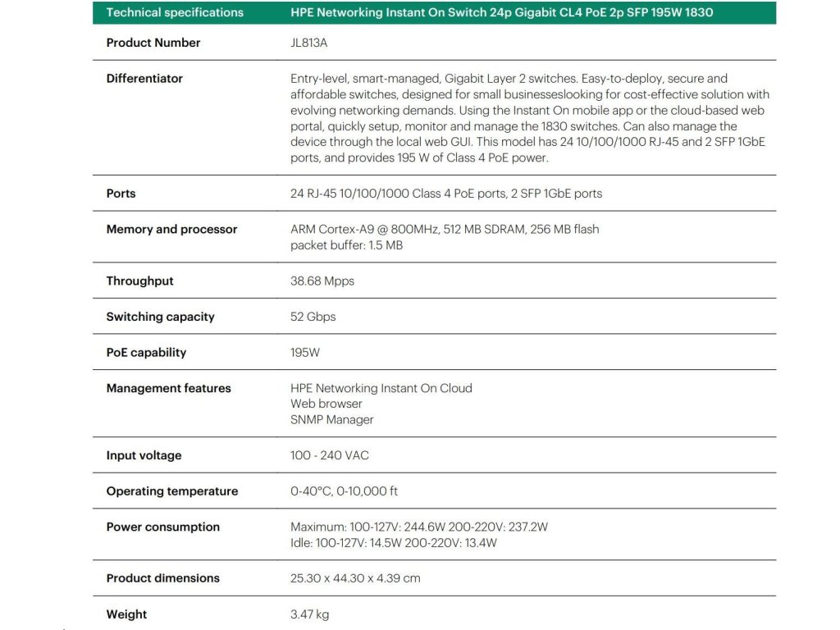Select the product number JL813A
The height and width of the screenshot is (630, 840).
pos(309,43)
